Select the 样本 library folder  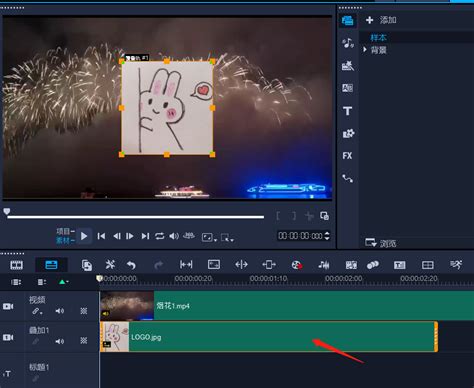coord(378,37)
